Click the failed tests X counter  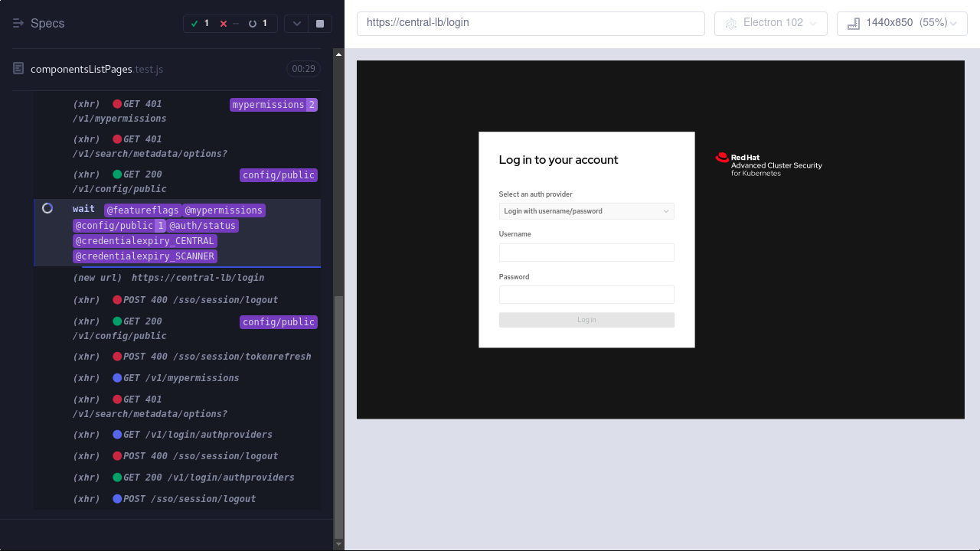(229, 24)
